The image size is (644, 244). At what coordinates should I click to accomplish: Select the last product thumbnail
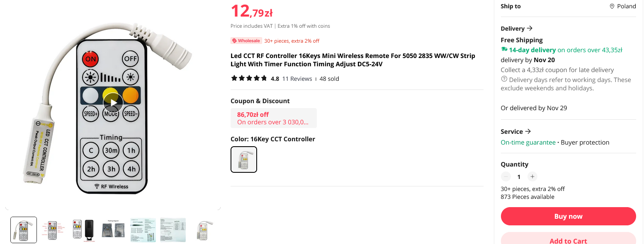pos(203,230)
